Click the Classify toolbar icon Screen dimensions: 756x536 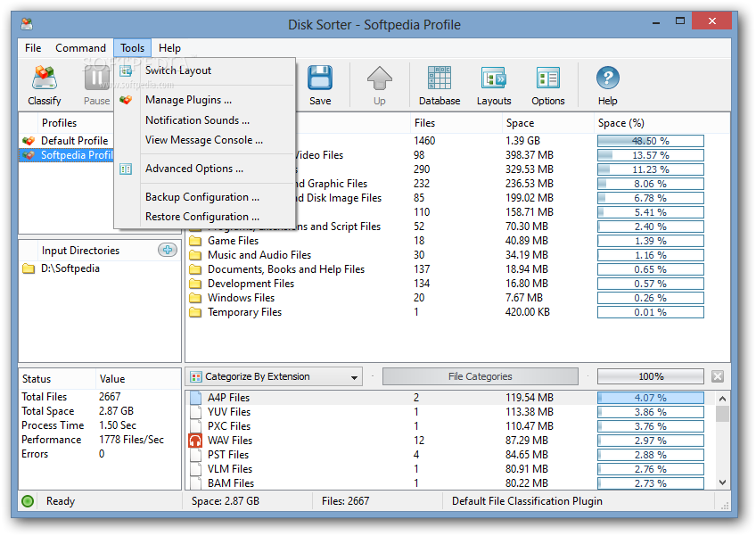pos(45,78)
